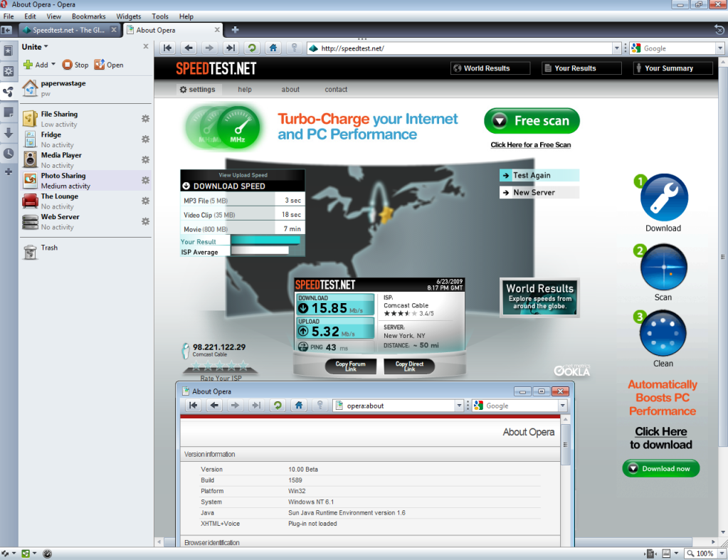Image resolution: width=728 pixels, height=560 pixels.
Task: Open the History clock panel icon
Action: click(9, 153)
